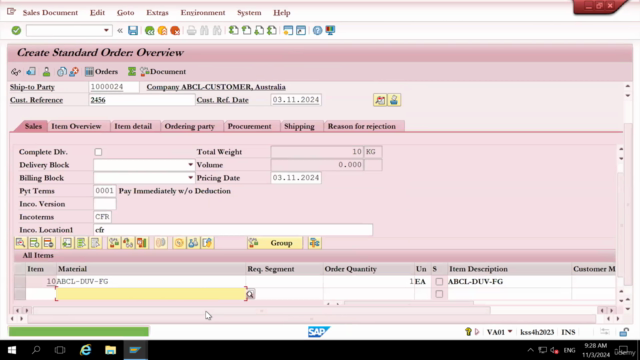This screenshot has width=640, height=360.
Task: Click the item detail magnifier icon
Action: (x=20, y=243)
